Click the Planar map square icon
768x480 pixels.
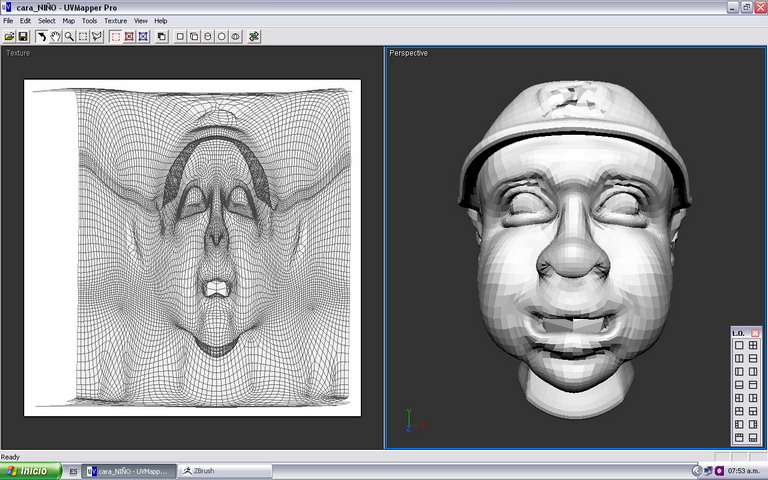(x=179, y=36)
